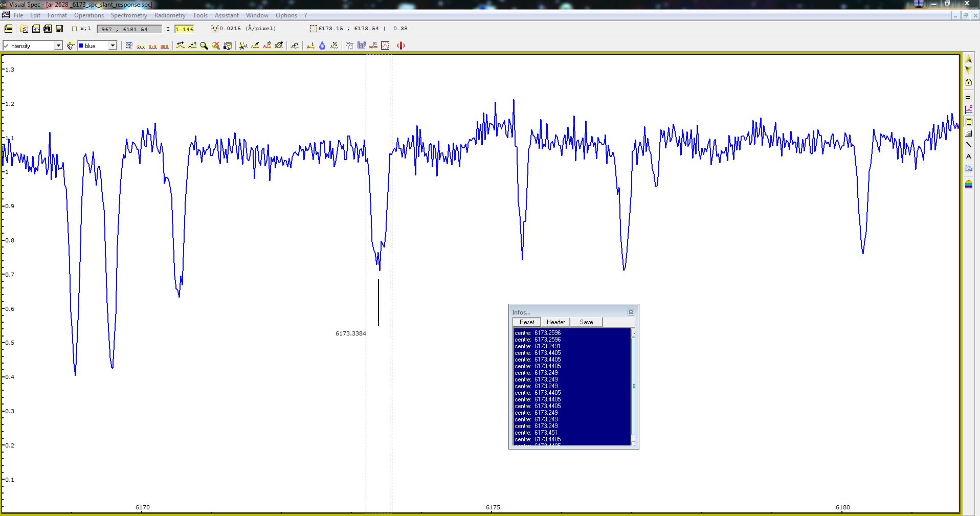
Task: Click the red X zoom reset icon
Action: click(x=216, y=46)
